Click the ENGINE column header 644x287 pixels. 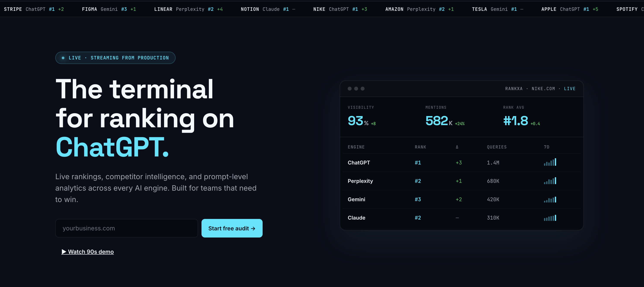tap(356, 147)
